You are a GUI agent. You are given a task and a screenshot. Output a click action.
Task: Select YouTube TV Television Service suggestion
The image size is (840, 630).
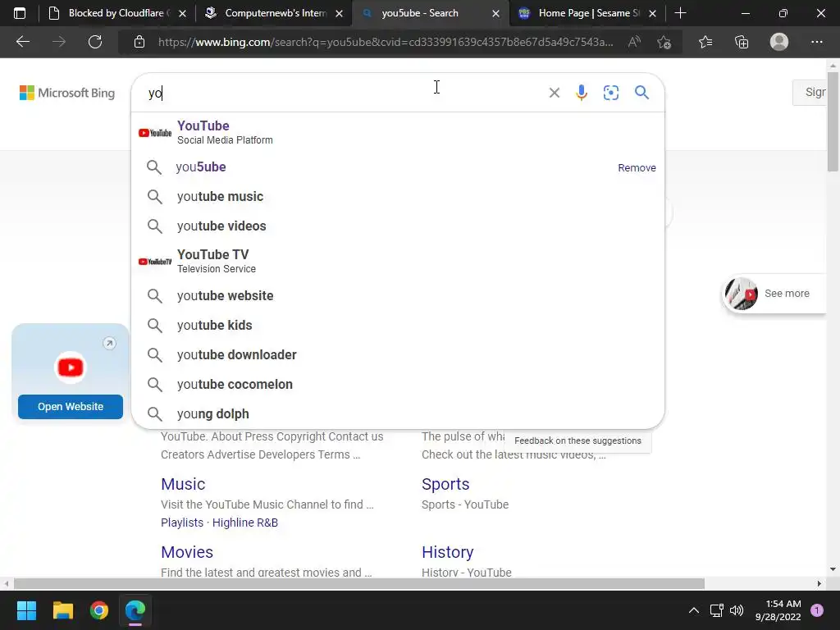coord(398,261)
